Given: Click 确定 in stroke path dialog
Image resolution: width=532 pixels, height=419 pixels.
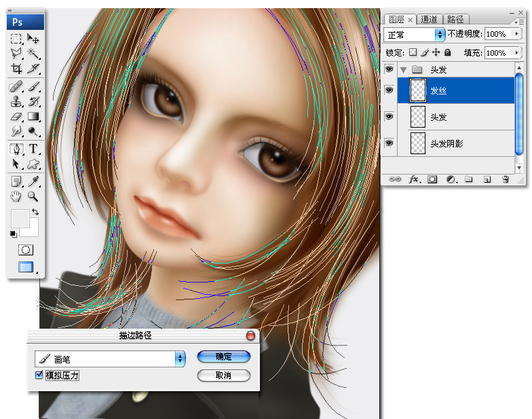Looking at the screenshot, I should tap(224, 357).
